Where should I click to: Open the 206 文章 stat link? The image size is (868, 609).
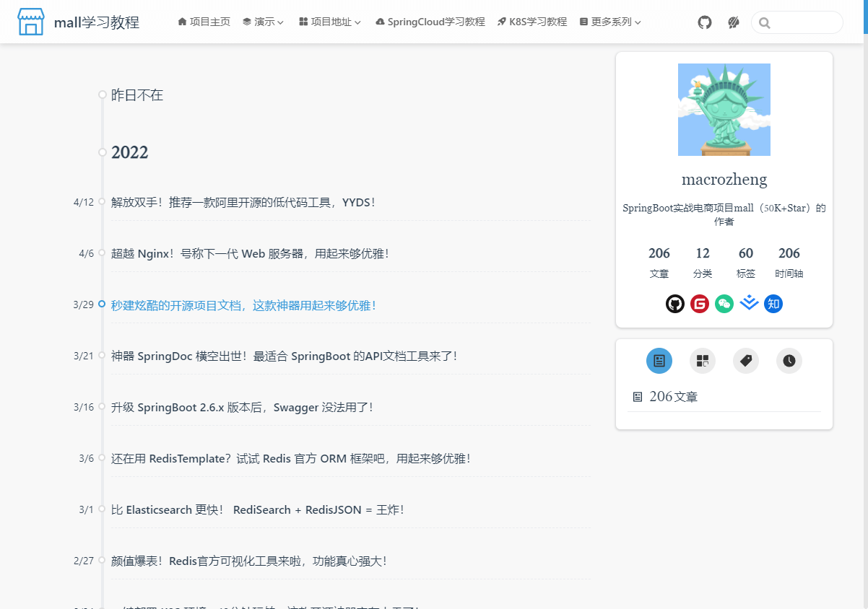659,262
